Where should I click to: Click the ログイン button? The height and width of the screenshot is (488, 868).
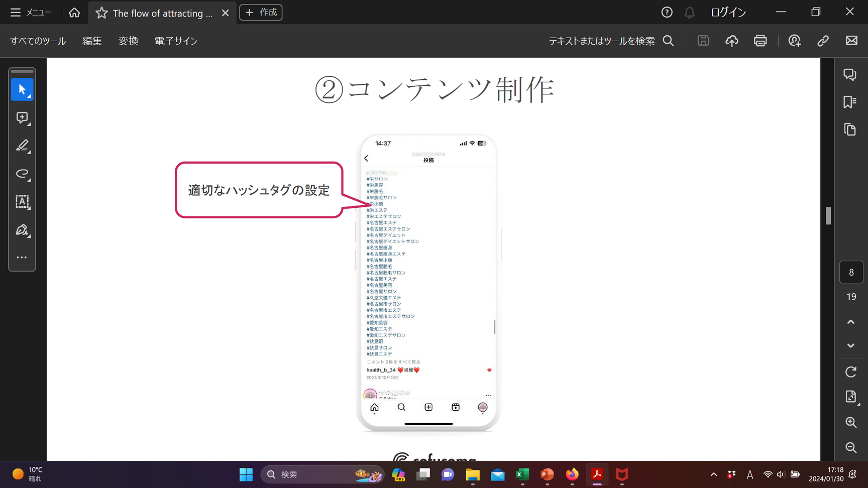(728, 13)
